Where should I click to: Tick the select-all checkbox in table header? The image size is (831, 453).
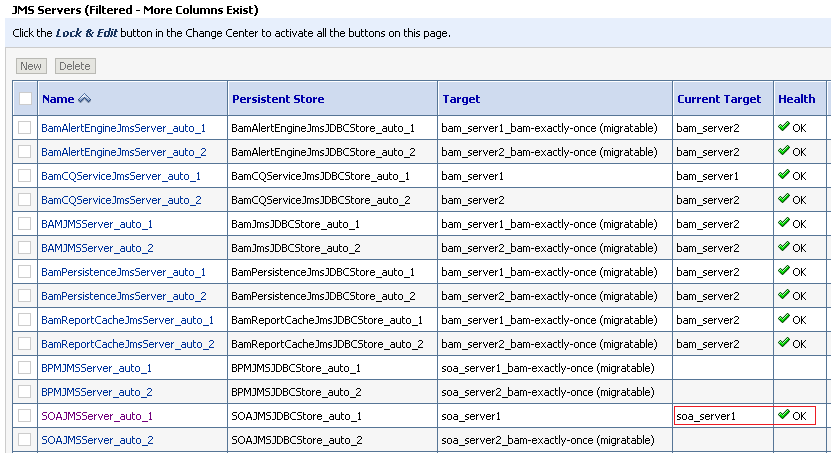click(x=25, y=99)
